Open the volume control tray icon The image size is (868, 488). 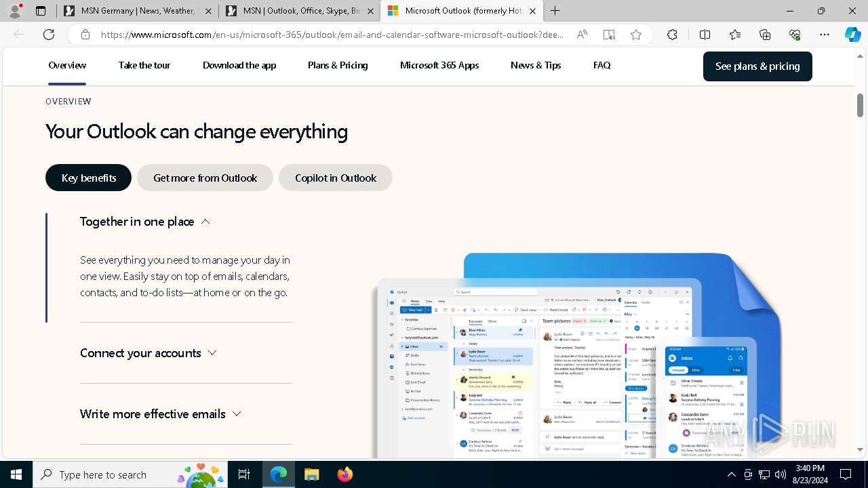tap(781, 474)
